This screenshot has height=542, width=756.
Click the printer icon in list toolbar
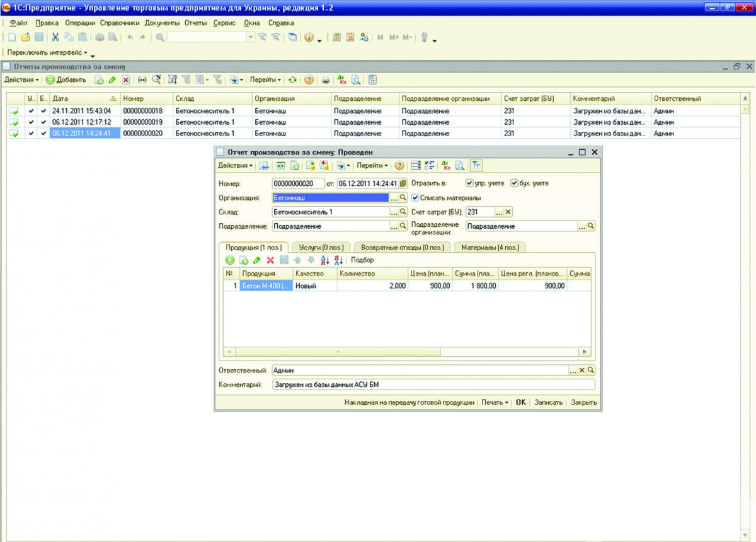pyautogui.click(x=326, y=80)
